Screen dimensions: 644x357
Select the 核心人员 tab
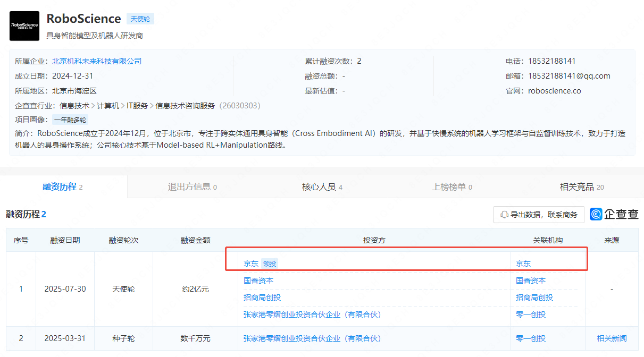322,187
